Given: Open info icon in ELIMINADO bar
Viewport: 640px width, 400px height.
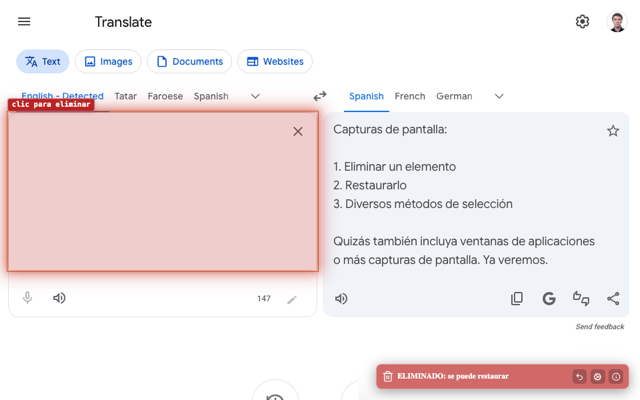Looking at the screenshot, I should coord(616,376).
